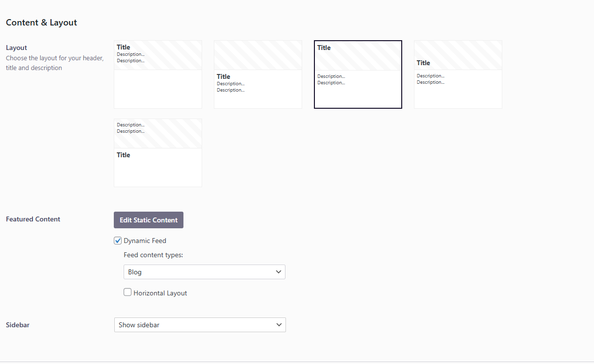Select layout with title and description inside header
The image size is (594, 364).
coord(158,74)
